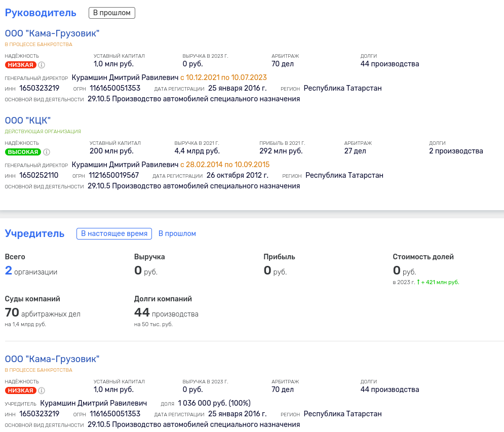Screen dimensions: 504x432
Task: Click "1,0 млн руб." capital in Руководитель section
Action: point(113,64)
